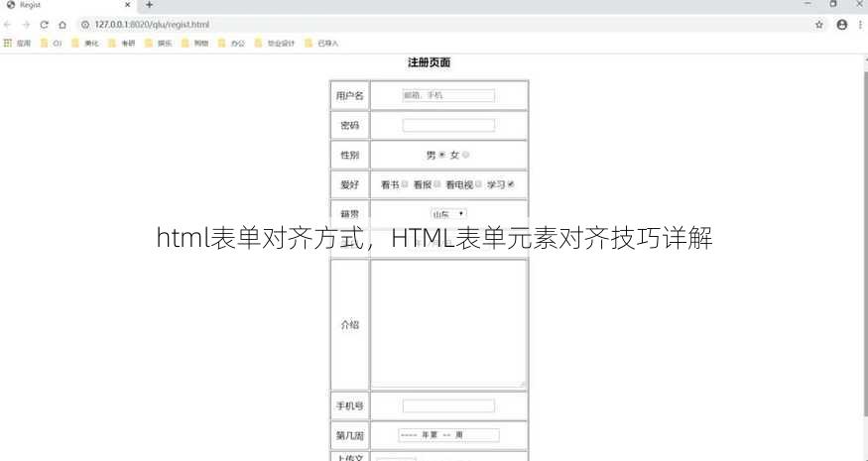
Task: Click the forward navigation arrow
Action: tap(26, 25)
